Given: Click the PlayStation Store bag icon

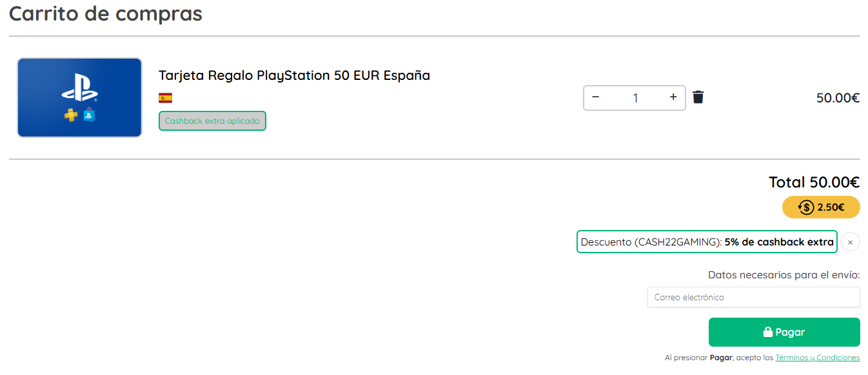Looking at the screenshot, I should coord(89,115).
